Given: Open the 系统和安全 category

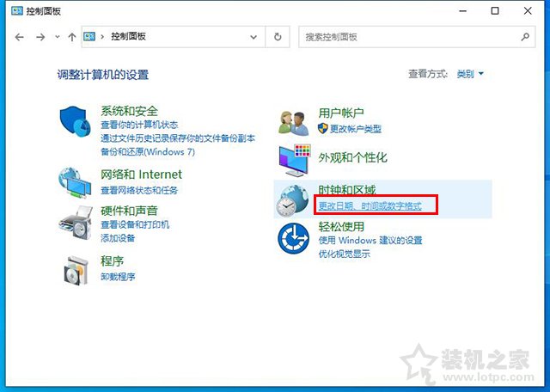Looking at the screenshot, I should pos(129,111).
